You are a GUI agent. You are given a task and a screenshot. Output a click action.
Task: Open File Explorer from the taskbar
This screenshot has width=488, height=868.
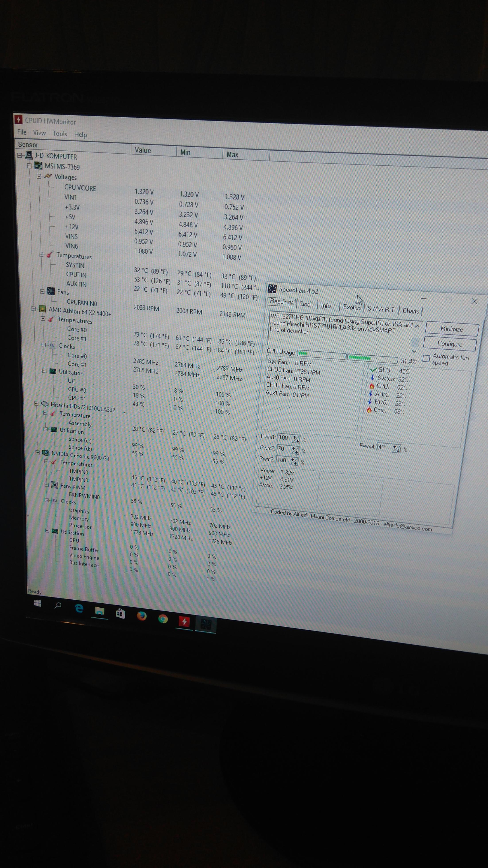pyautogui.click(x=100, y=611)
